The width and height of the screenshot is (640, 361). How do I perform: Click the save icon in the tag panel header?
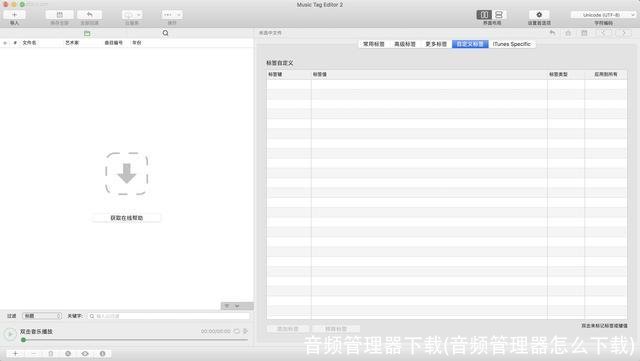pyautogui.click(x=584, y=33)
